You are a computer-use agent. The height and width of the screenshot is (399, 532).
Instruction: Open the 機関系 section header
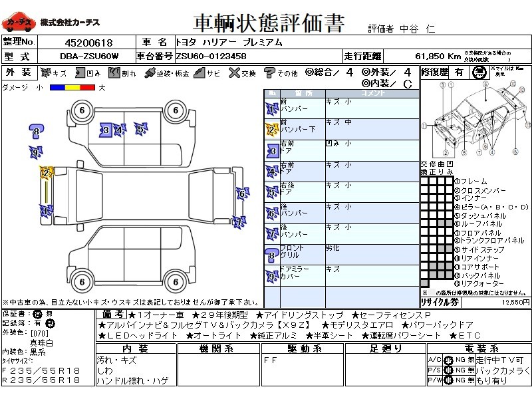(x=218, y=348)
